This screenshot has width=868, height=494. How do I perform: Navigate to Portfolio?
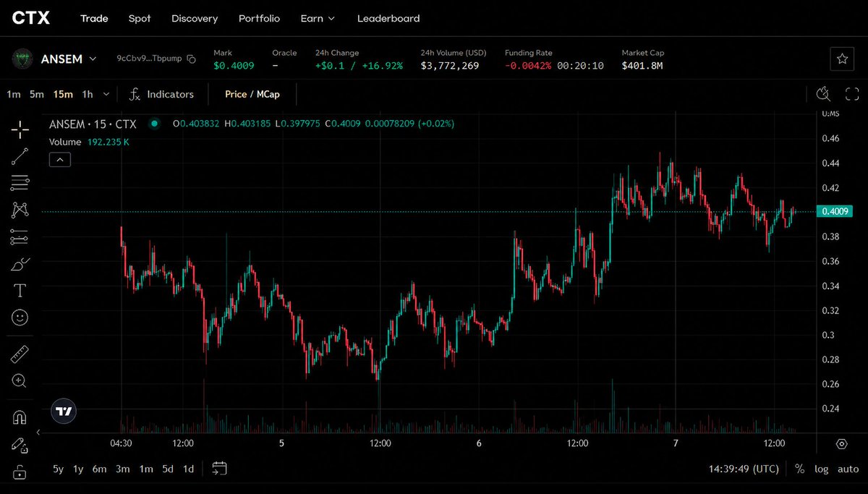click(259, 18)
